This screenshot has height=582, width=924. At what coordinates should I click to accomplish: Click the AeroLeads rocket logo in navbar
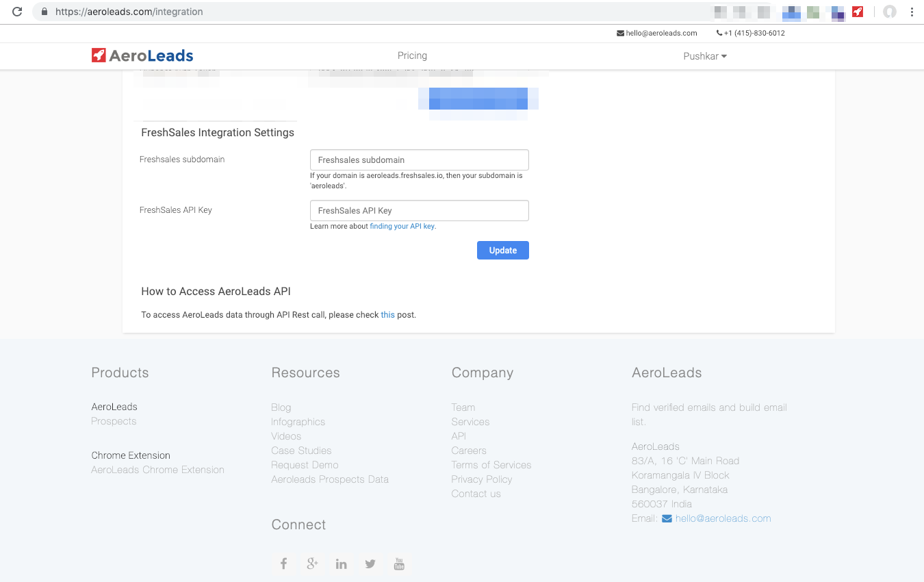click(99, 55)
